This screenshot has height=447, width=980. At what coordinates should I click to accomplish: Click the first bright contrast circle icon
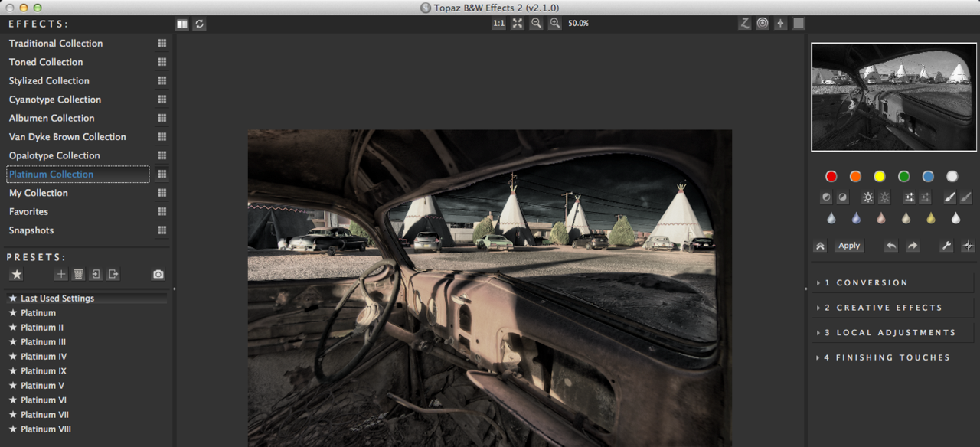click(826, 197)
